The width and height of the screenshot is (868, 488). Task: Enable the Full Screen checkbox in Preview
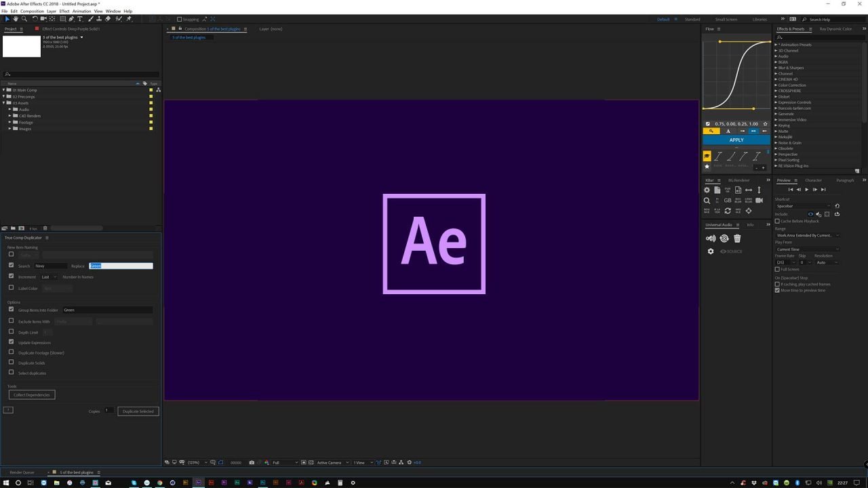point(777,269)
